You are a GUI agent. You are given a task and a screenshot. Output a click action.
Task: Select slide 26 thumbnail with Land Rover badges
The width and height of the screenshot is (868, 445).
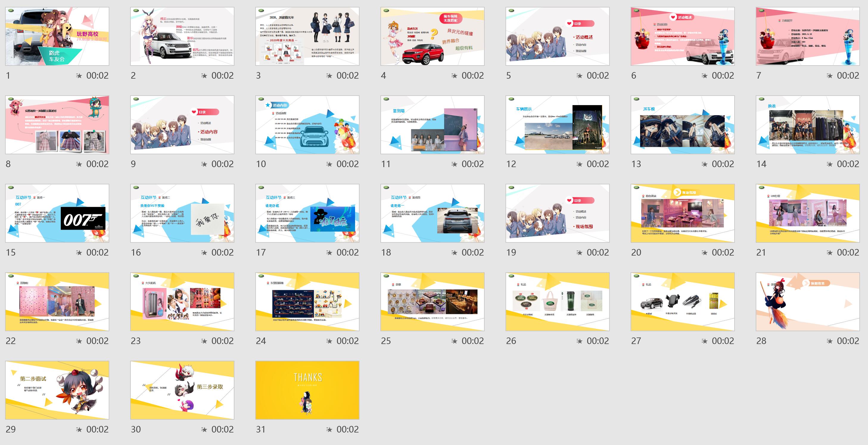(557, 301)
